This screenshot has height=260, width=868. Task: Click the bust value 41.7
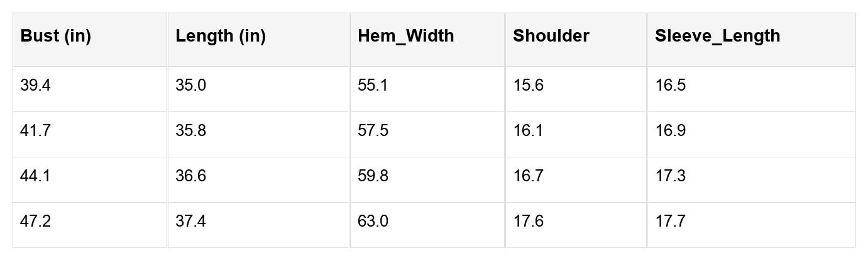35,131
